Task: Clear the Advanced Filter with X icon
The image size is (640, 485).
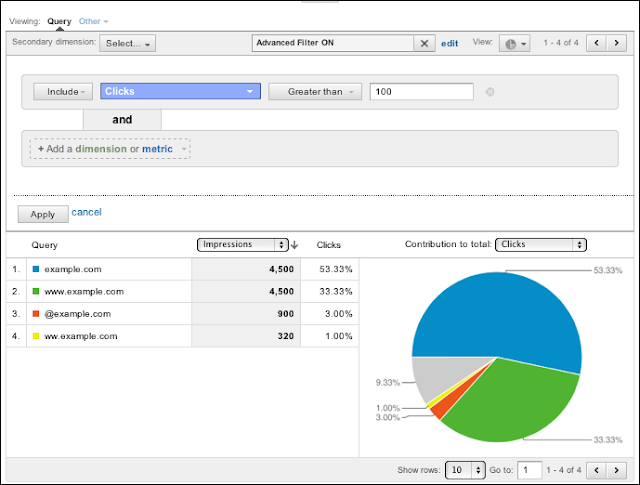Action: (424, 44)
